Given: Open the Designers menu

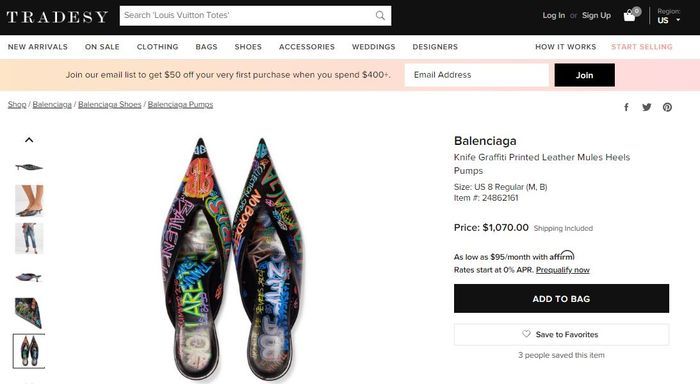Looking at the screenshot, I should 435,47.
